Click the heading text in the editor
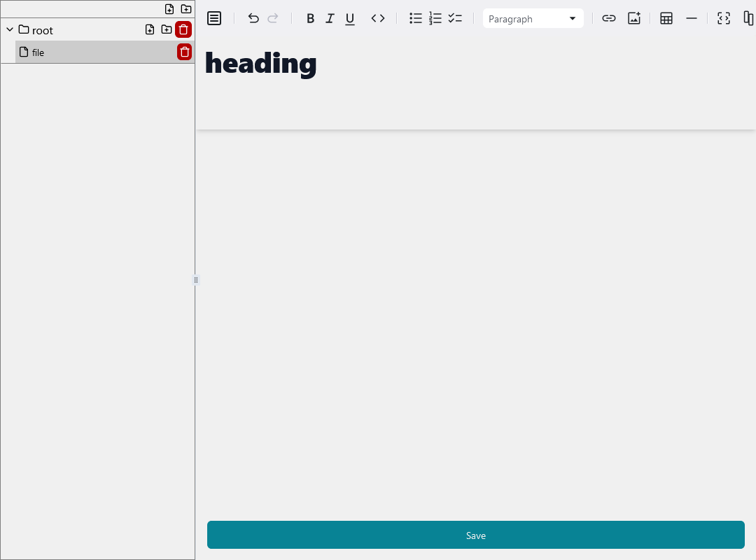756x560 pixels. point(260,63)
